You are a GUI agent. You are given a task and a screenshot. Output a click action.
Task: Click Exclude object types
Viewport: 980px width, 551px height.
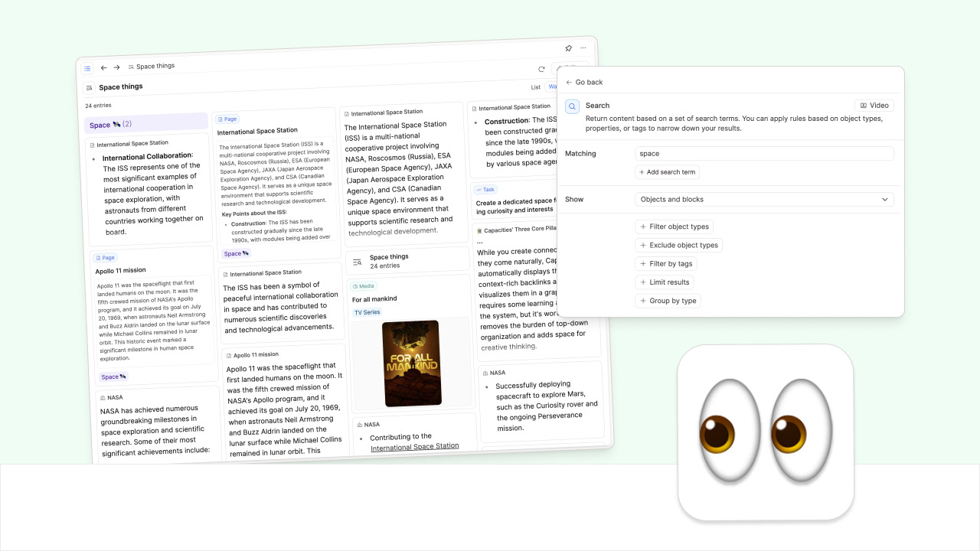point(679,246)
